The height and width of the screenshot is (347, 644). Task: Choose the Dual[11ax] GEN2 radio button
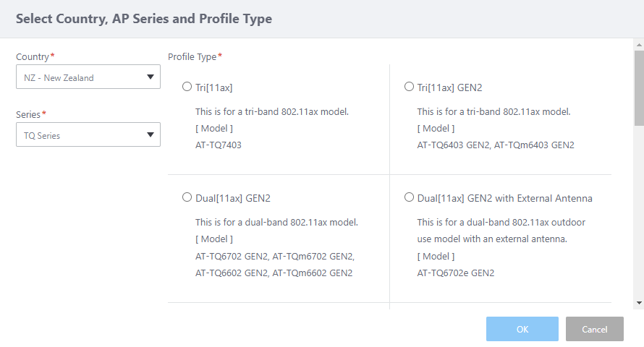pos(187,197)
